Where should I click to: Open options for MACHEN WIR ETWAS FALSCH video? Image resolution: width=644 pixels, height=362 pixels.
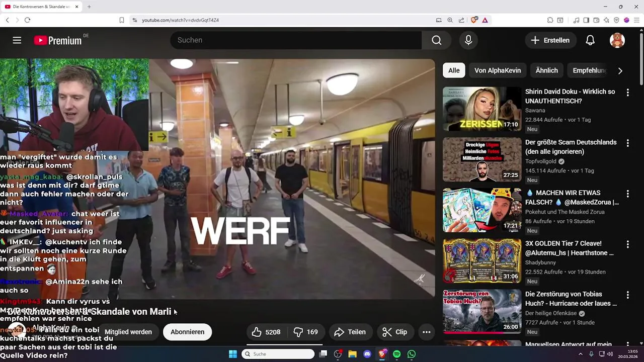[x=627, y=194]
